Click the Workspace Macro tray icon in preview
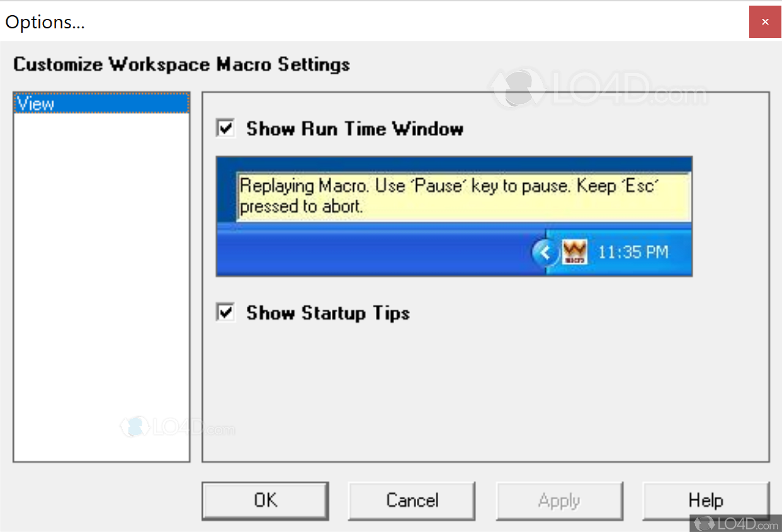 coord(574,252)
